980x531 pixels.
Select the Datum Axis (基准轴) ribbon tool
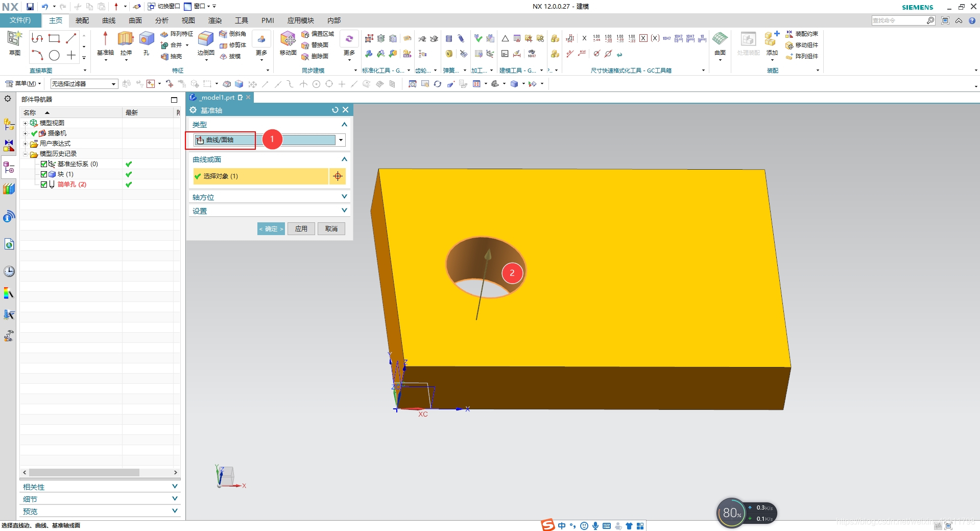(105, 44)
